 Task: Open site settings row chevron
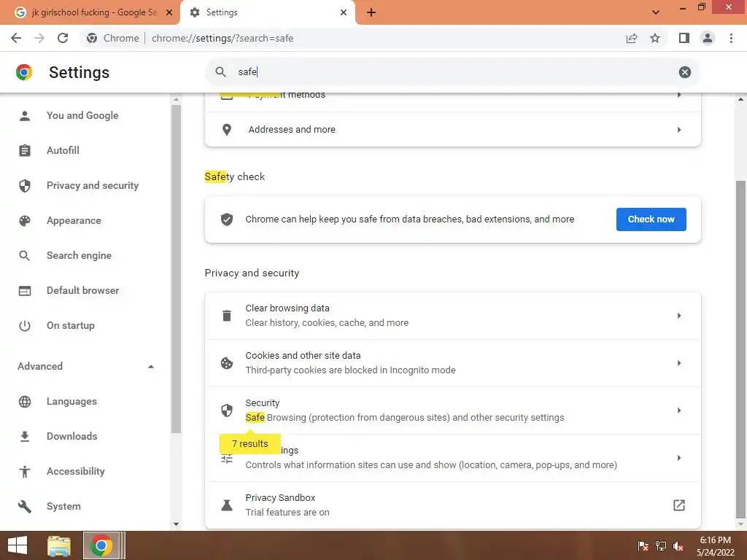tap(679, 458)
